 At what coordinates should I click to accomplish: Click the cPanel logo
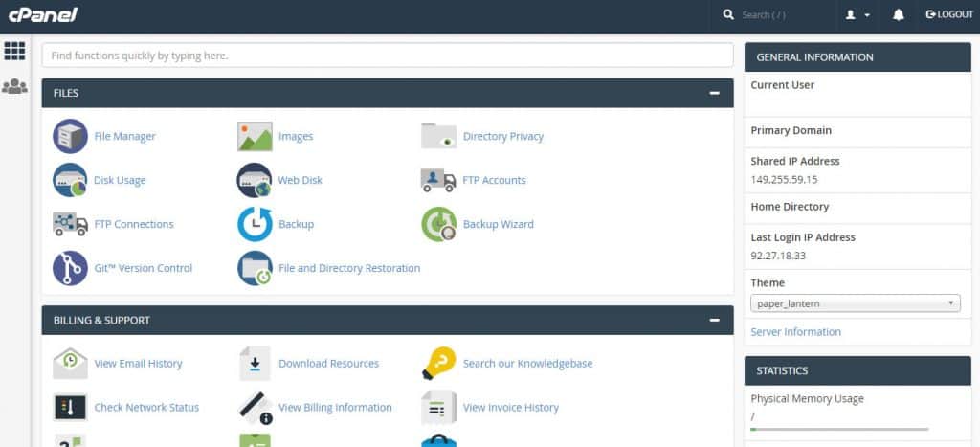pos(43,14)
